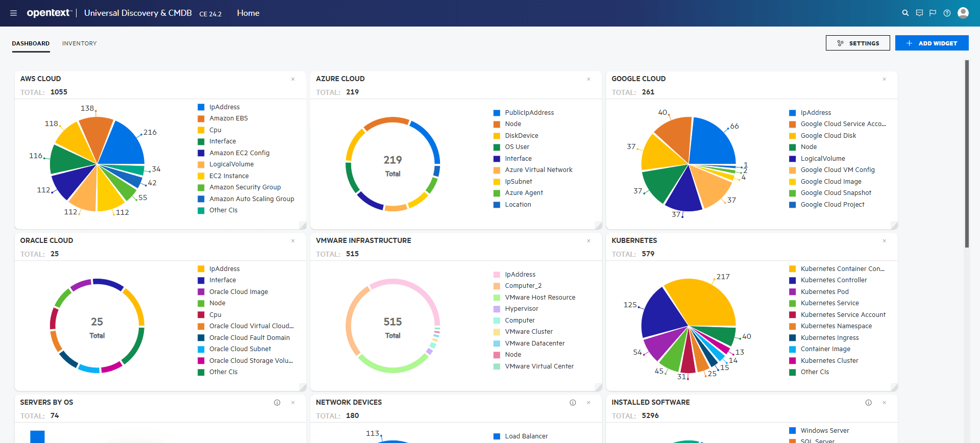Toggle Amazon EC2 Config legend entry

pos(233,153)
